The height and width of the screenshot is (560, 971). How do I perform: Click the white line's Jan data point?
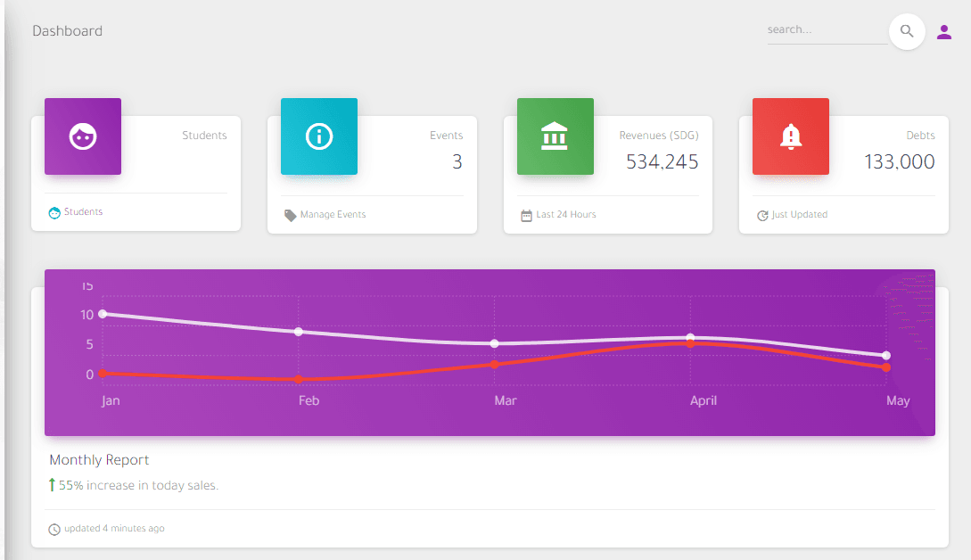point(103,314)
